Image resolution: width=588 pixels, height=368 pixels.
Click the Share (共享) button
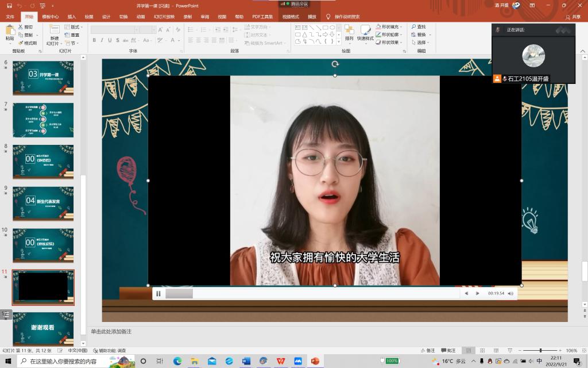coord(572,17)
